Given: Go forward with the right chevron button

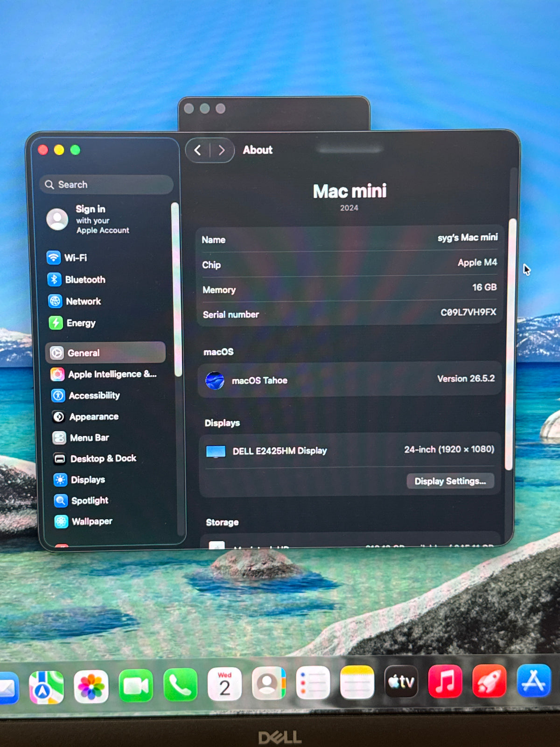Looking at the screenshot, I should coord(222,150).
